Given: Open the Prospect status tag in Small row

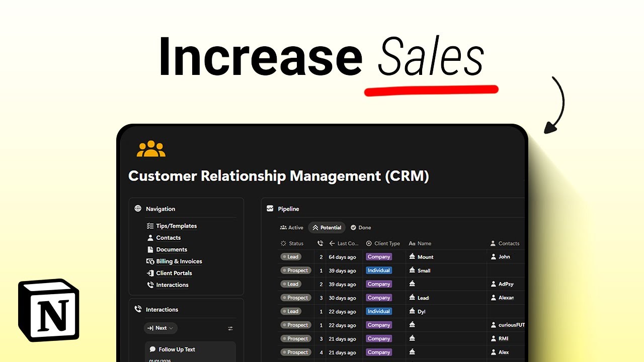Looking at the screenshot, I should pyautogui.click(x=296, y=270).
